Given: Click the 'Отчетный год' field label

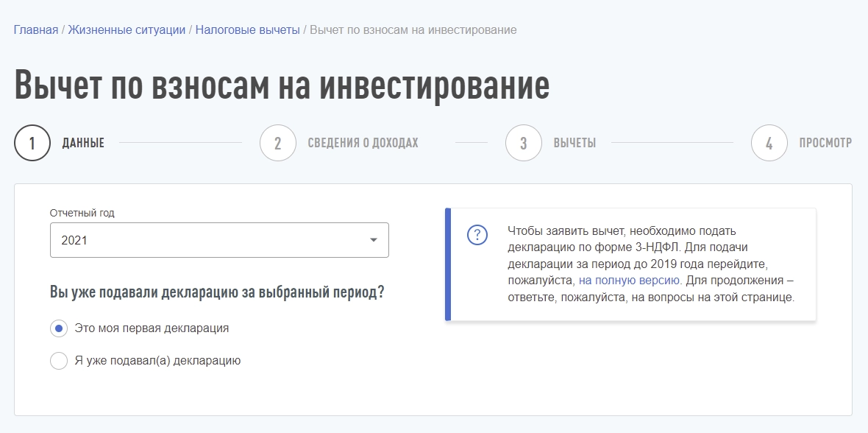Looking at the screenshot, I should 82,213.
